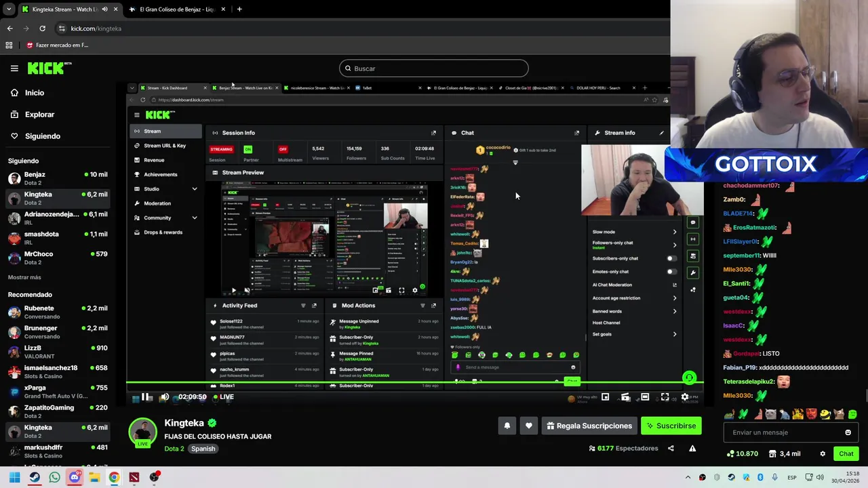The image size is (868, 488).
Task: Open ismaelsanchez18 in recommended channels
Action: click(x=58, y=371)
